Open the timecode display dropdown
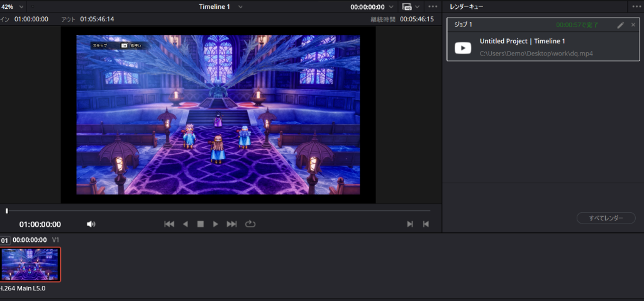 pyautogui.click(x=392, y=6)
